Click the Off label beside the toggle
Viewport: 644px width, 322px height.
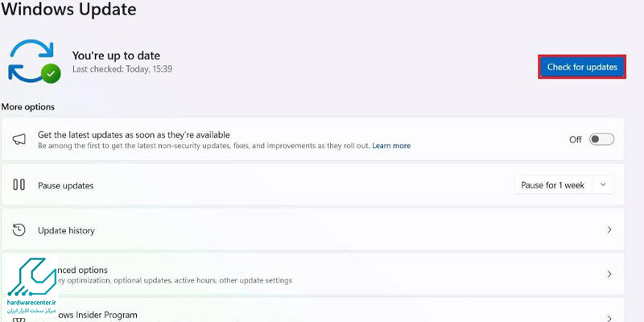point(575,139)
